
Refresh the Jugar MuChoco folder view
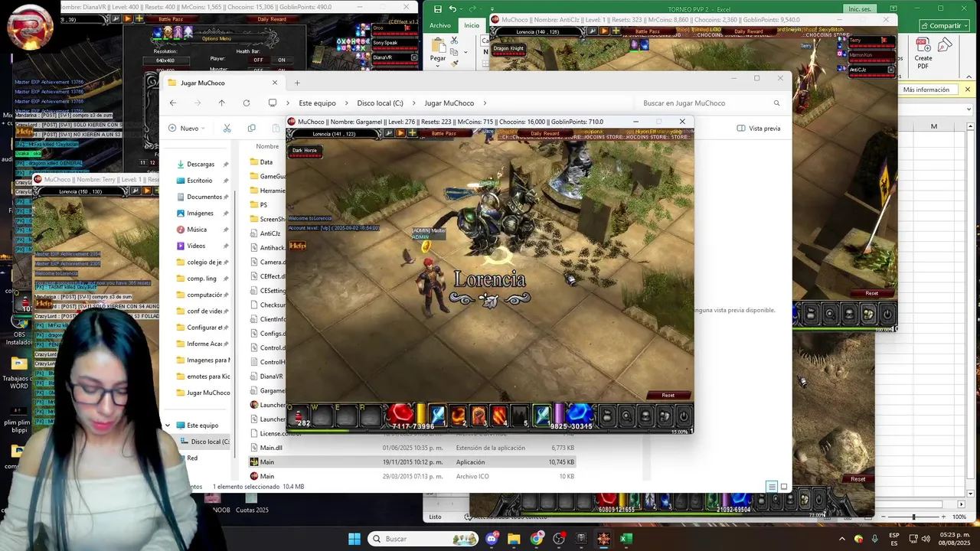[x=247, y=103]
